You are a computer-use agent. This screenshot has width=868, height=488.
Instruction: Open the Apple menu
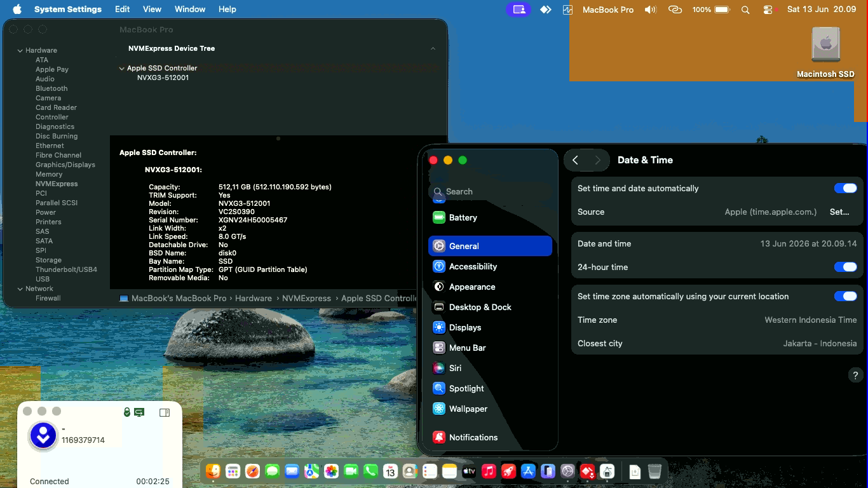click(x=17, y=10)
